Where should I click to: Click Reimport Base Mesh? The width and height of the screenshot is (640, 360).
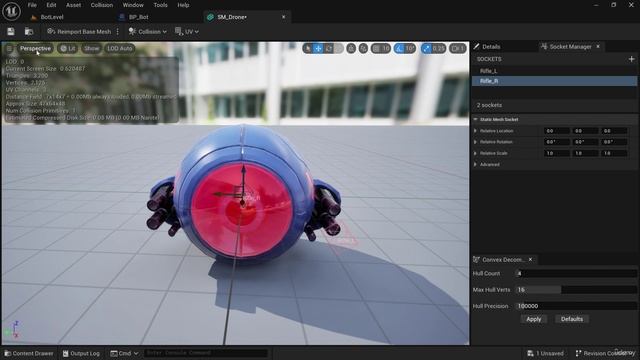pyautogui.click(x=79, y=31)
